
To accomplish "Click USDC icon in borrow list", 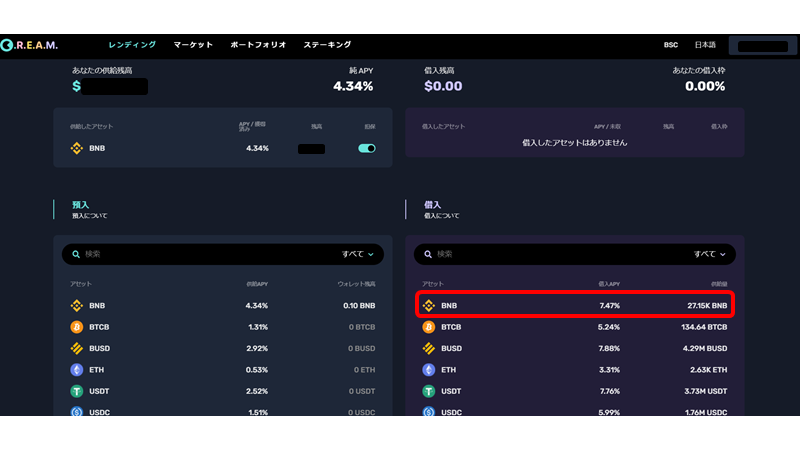I will (x=429, y=411).
